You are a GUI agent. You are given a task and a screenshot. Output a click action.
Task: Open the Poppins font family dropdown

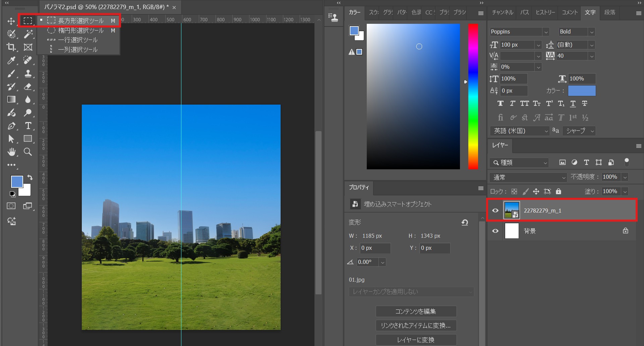pyautogui.click(x=546, y=32)
